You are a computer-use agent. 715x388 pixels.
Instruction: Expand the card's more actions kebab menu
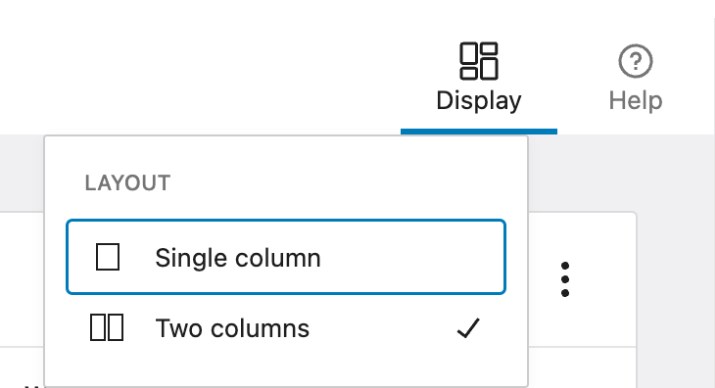[x=565, y=279]
